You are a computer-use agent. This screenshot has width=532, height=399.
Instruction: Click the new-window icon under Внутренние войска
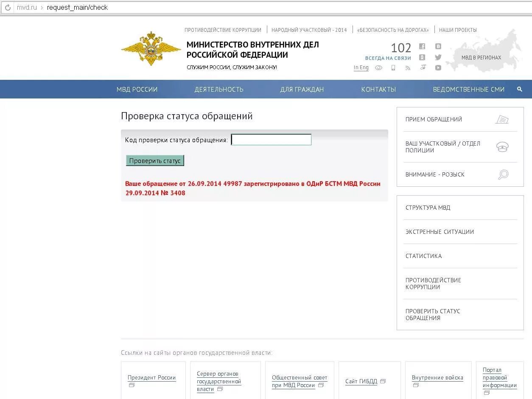[x=416, y=385]
